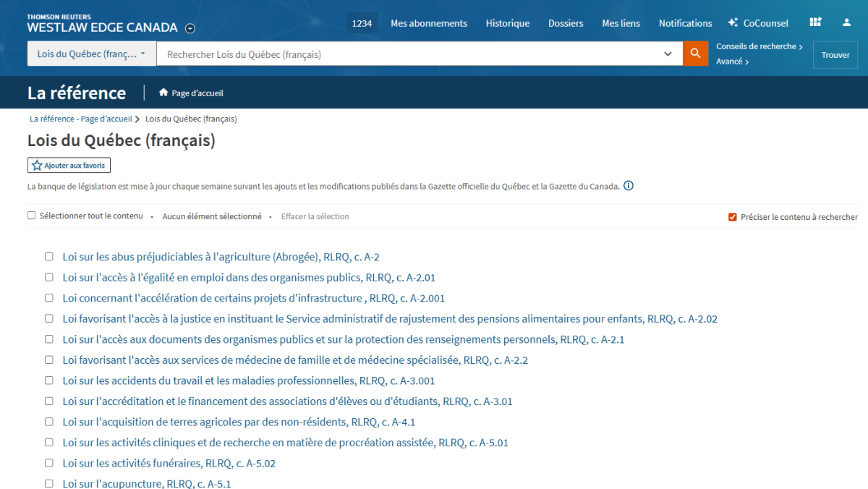This screenshot has width=868, height=489.
Task: Click the 1234 client ID badge
Action: (x=362, y=23)
